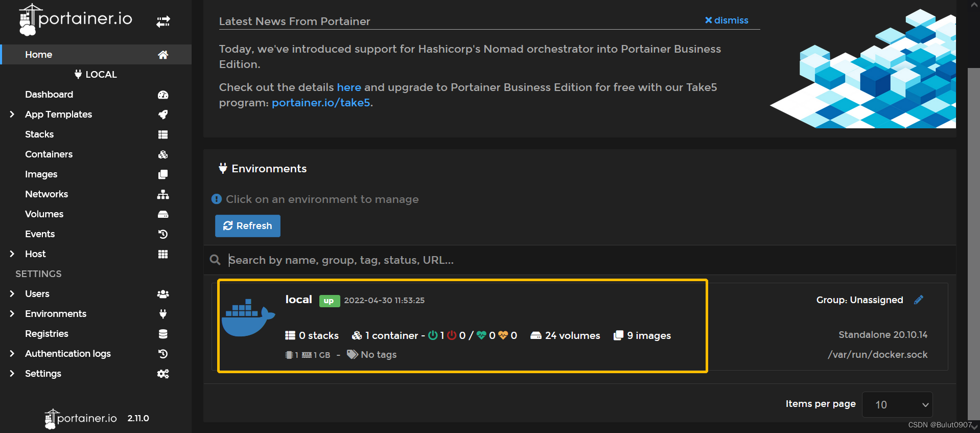980x433 pixels.
Task: Click the Users group icon
Action: click(x=163, y=294)
